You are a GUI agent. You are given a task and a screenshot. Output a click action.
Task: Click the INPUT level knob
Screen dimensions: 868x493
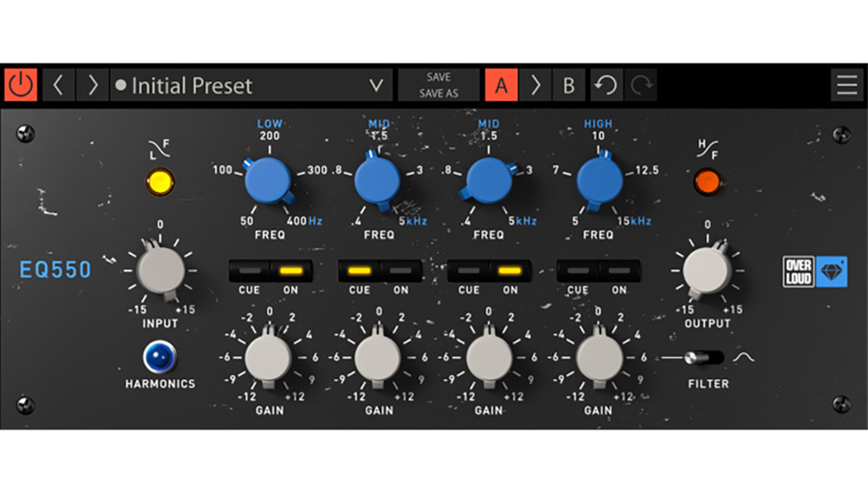click(160, 270)
